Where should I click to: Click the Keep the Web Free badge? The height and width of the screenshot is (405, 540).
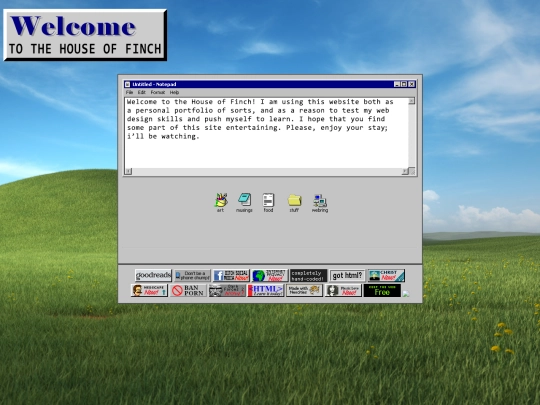[382, 290]
